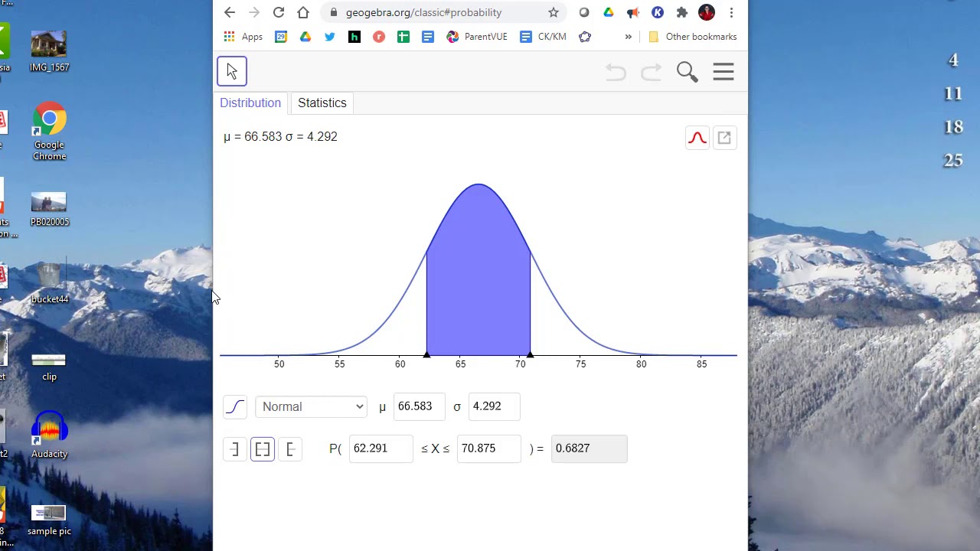
Task: Click the megaphone extension icon
Action: click(x=633, y=12)
